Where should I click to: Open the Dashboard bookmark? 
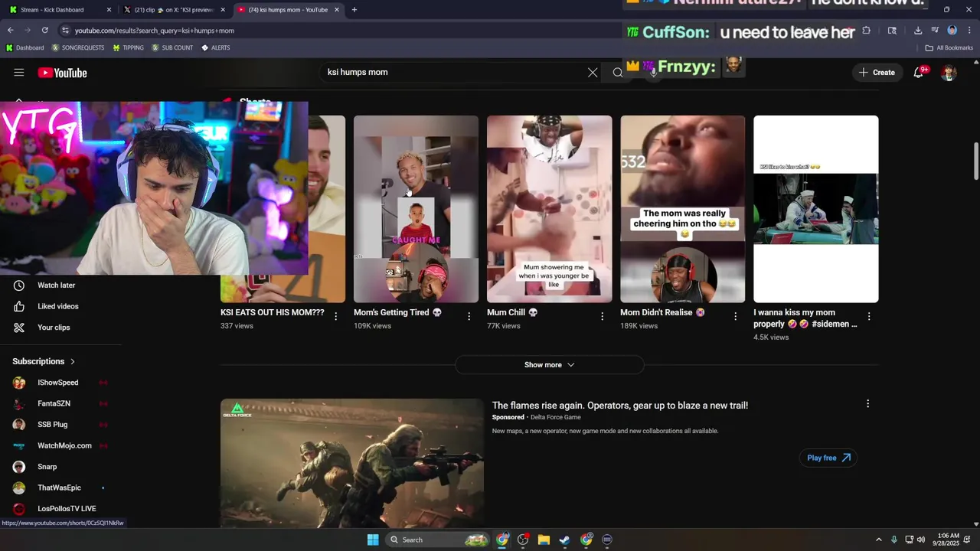(25, 47)
